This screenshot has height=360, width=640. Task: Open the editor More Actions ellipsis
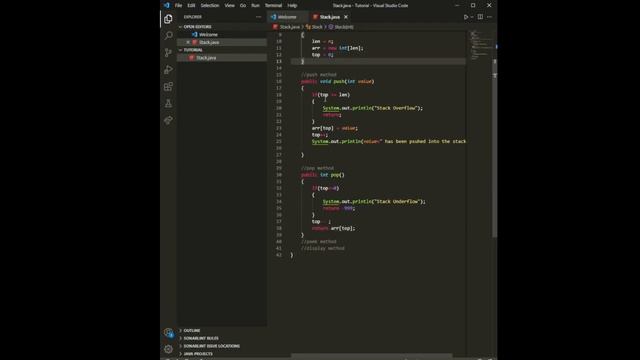[x=489, y=17]
